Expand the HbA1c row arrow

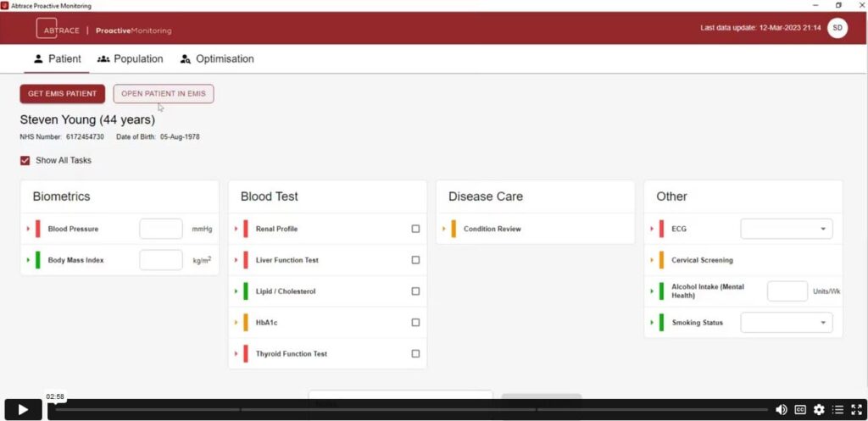pyautogui.click(x=236, y=323)
